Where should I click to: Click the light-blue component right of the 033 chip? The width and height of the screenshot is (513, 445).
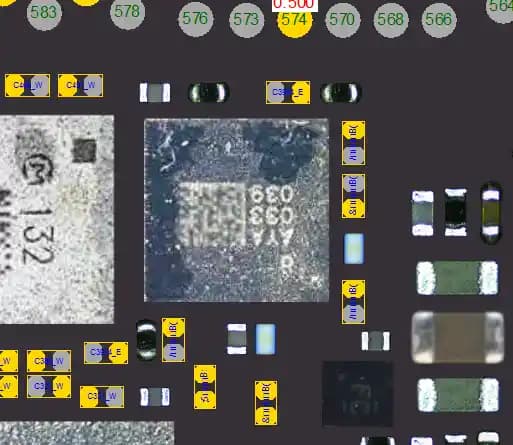354,249
